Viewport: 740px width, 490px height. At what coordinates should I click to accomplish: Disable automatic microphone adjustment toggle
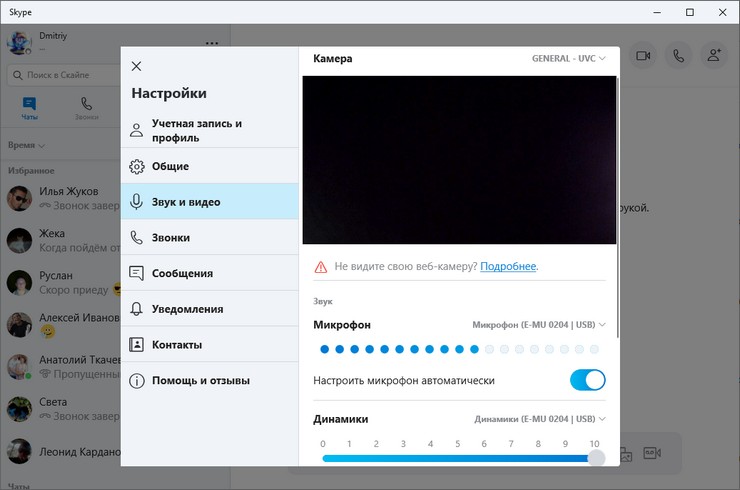587,380
